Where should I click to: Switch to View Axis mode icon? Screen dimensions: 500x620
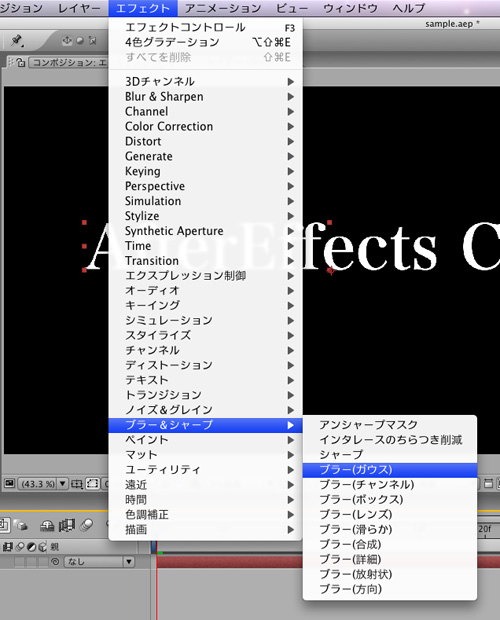(x=92, y=40)
